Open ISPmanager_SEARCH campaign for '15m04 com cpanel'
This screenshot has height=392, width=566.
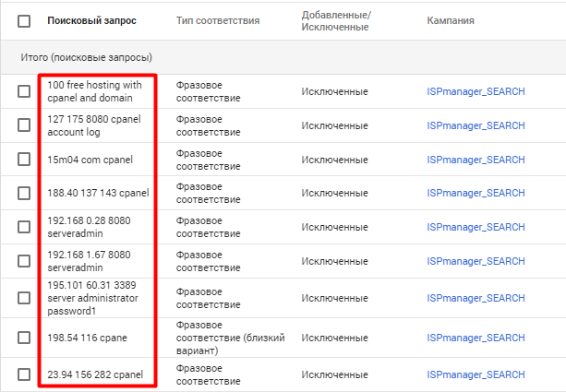tap(476, 160)
